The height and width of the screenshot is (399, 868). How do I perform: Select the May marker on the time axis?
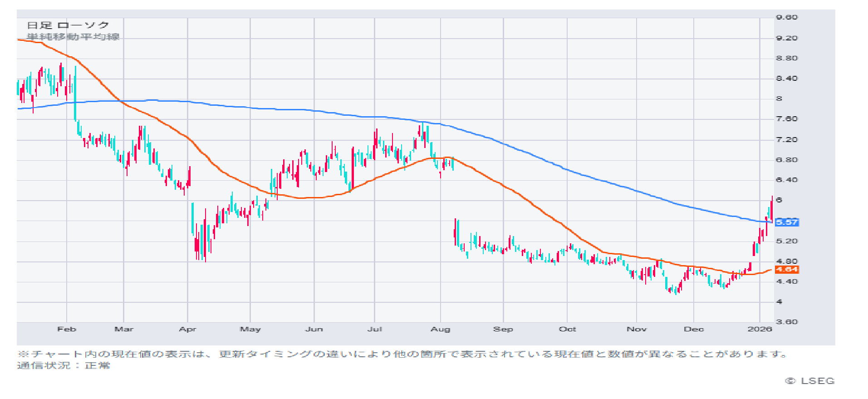point(250,329)
